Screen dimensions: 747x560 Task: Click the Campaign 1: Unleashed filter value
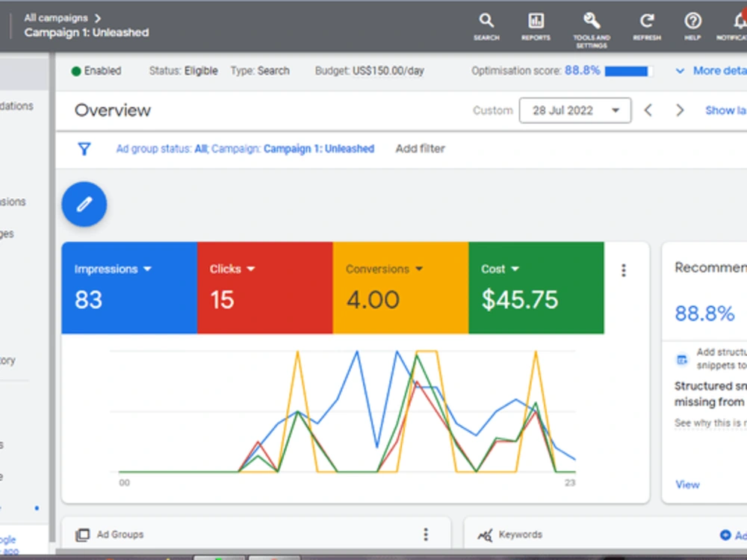[x=319, y=149]
